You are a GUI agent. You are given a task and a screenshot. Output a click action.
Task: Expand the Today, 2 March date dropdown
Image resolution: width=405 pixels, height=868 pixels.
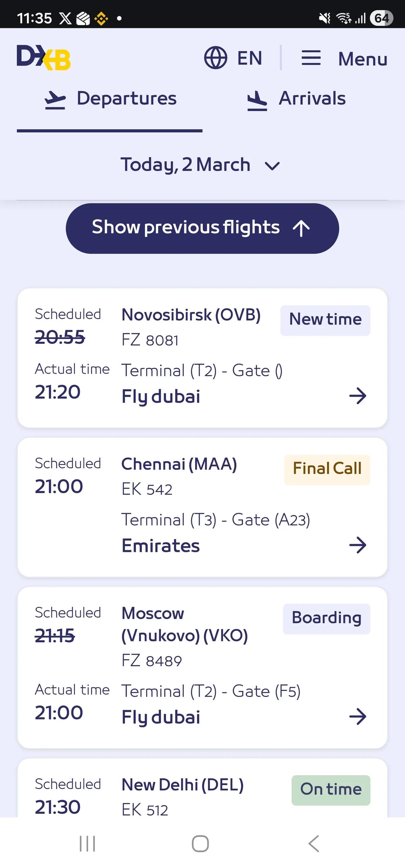point(186,165)
